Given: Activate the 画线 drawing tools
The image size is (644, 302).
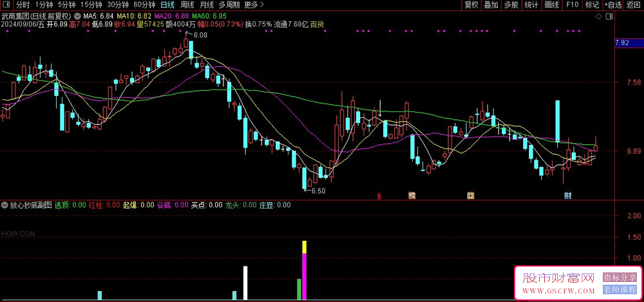Looking at the screenshot, I should pyautogui.click(x=552, y=5).
